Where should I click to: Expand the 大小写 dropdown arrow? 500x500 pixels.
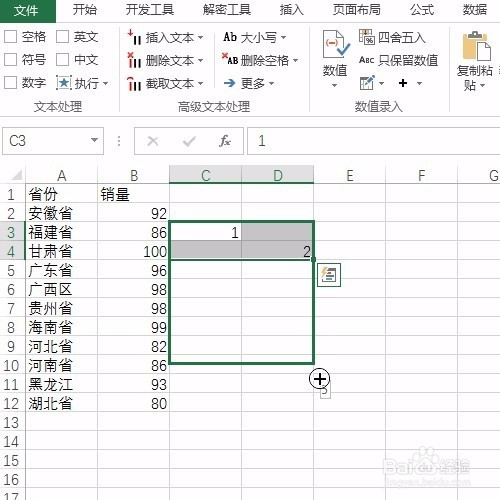pyautogui.click(x=283, y=37)
